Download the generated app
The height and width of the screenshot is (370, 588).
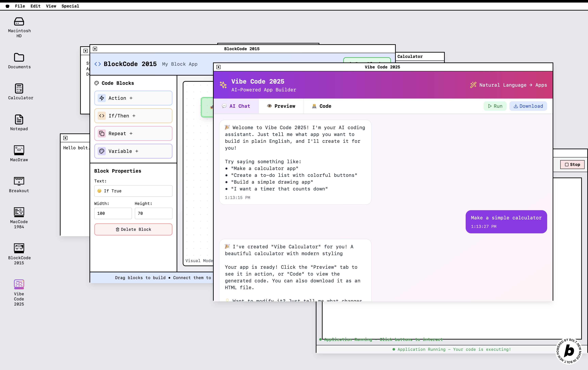528,106
